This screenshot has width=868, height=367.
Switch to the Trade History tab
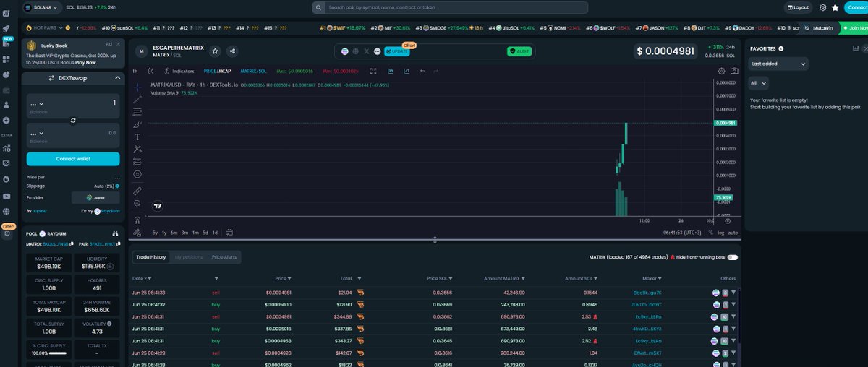(152, 256)
